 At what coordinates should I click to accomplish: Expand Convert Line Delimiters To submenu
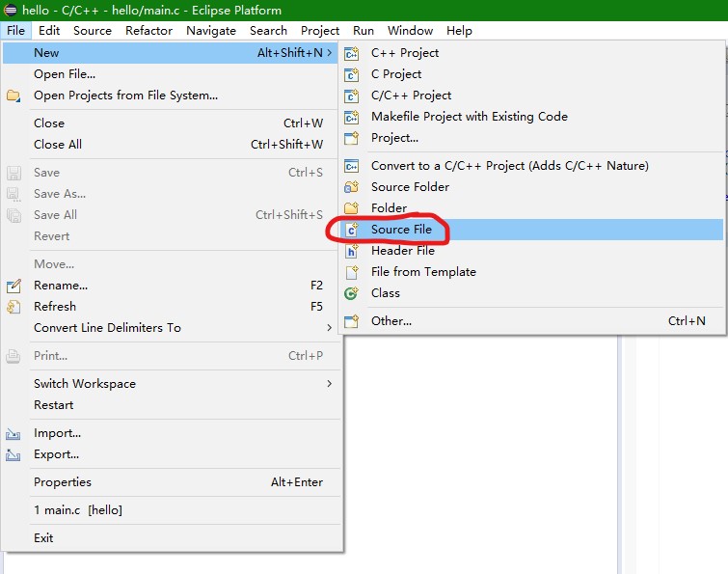(x=329, y=328)
